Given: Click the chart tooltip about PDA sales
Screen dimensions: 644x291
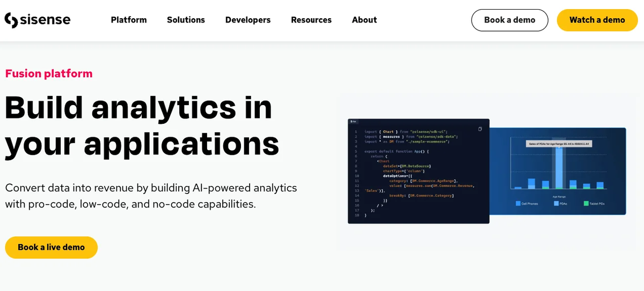Looking at the screenshot, I should pyautogui.click(x=559, y=144).
